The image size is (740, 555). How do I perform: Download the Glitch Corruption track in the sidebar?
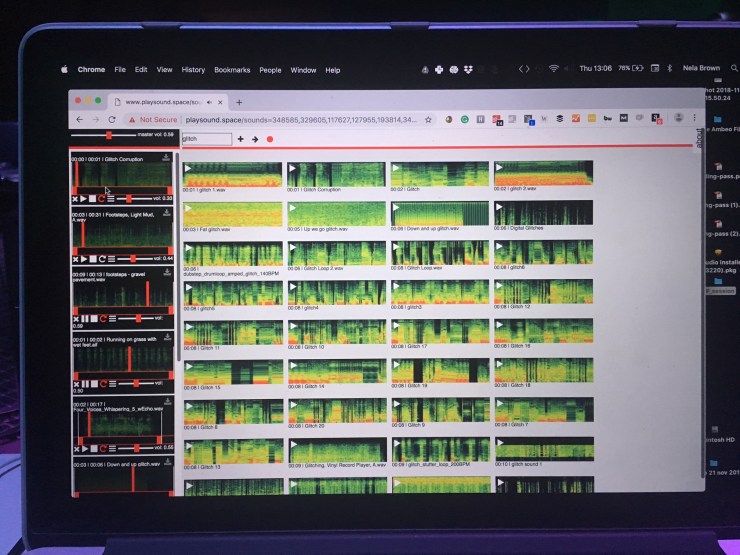pos(168,157)
